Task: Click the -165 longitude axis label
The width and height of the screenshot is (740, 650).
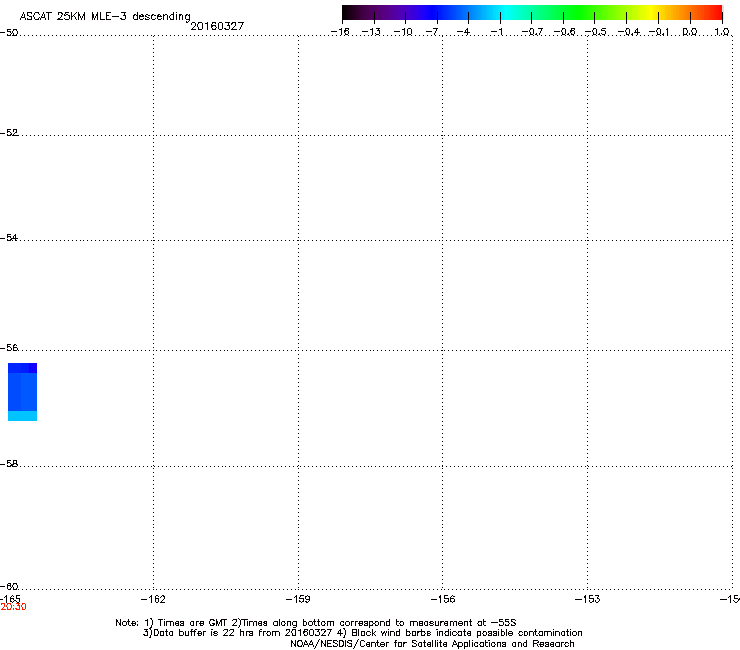Action: [10, 599]
